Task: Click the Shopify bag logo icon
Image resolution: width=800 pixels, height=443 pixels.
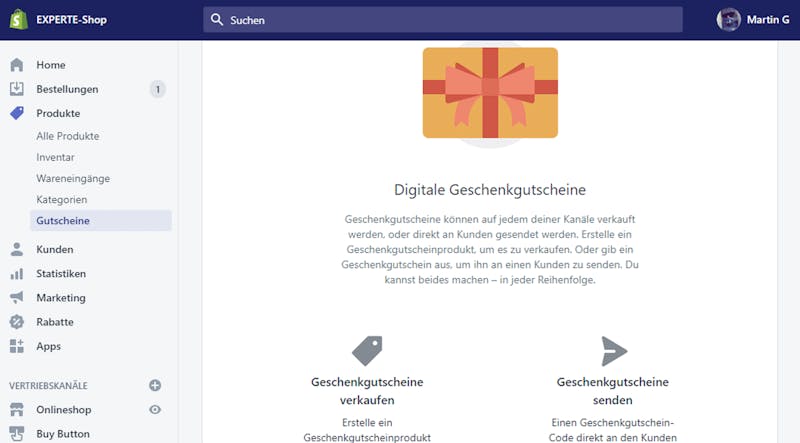Action: click(18, 19)
